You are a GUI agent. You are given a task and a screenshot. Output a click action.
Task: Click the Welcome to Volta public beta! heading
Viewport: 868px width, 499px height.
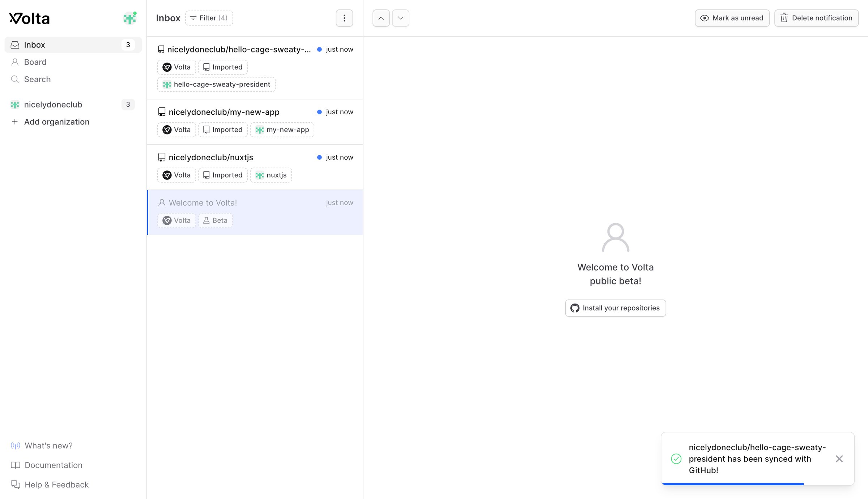click(616, 274)
